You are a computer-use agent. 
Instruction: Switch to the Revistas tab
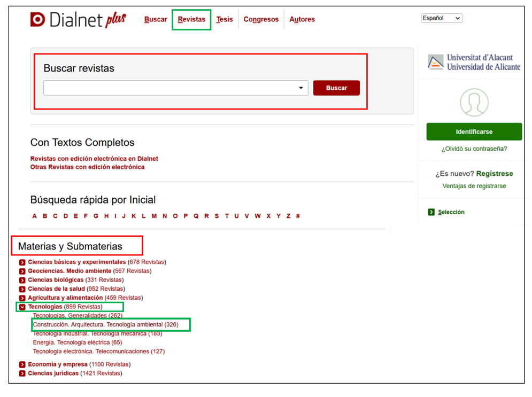point(191,20)
